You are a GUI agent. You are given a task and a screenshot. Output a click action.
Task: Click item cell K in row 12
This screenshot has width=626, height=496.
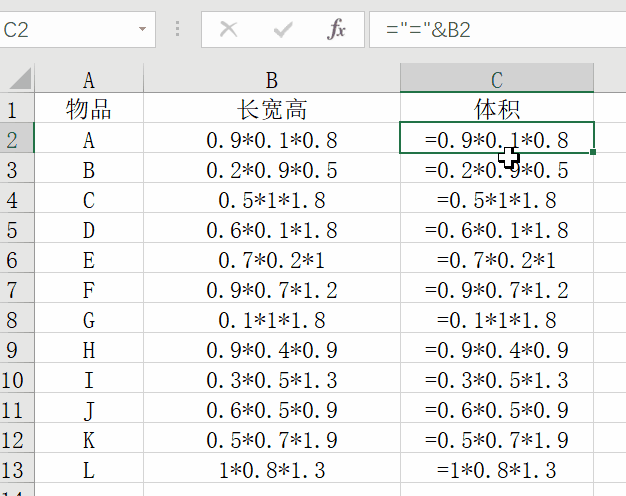pyautogui.click(x=89, y=437)
